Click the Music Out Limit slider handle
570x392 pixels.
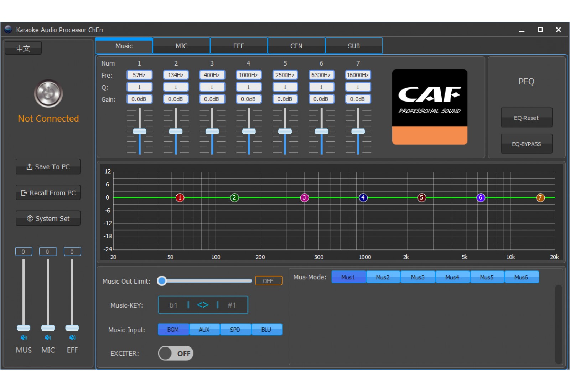tap(162, 281)
